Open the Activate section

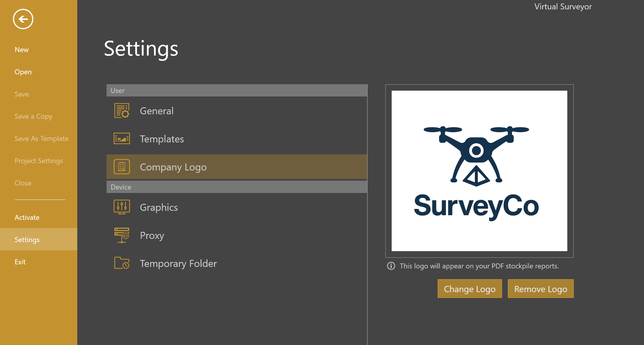click(x=27, y=217)
